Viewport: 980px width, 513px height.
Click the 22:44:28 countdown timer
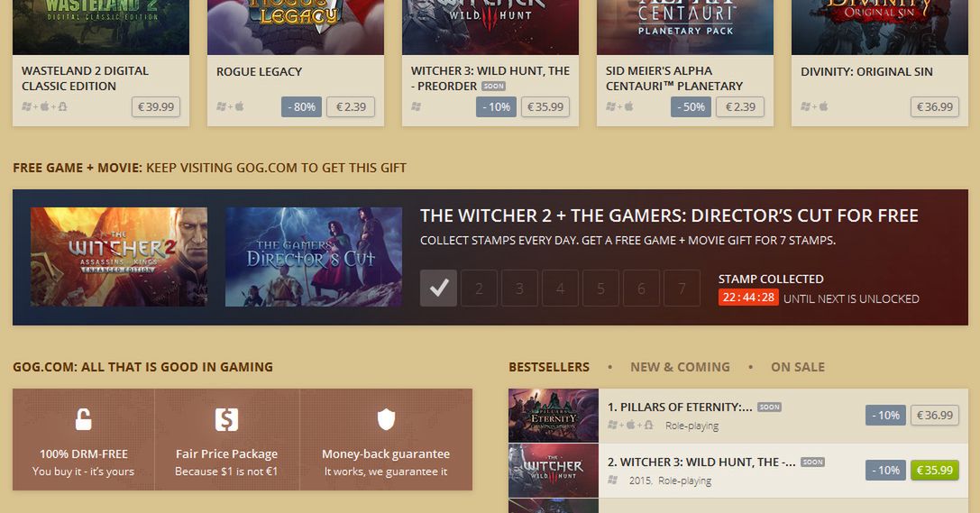point(748,298)
